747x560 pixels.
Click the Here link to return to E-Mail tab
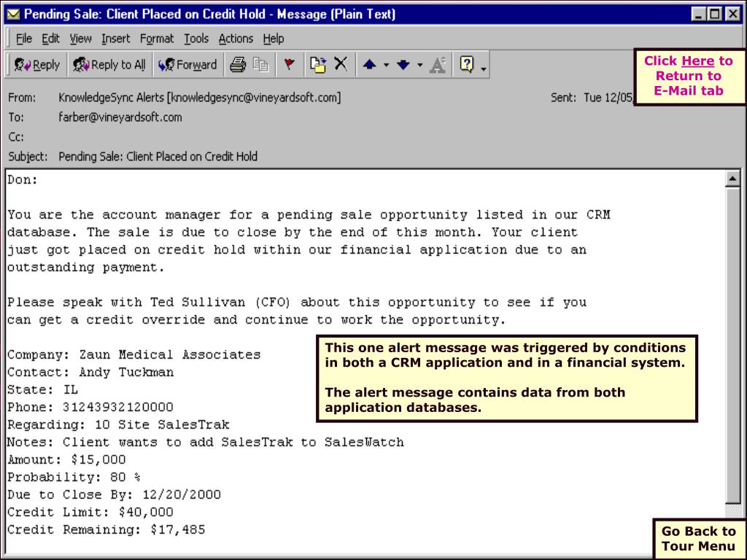[x=697, y=61]
